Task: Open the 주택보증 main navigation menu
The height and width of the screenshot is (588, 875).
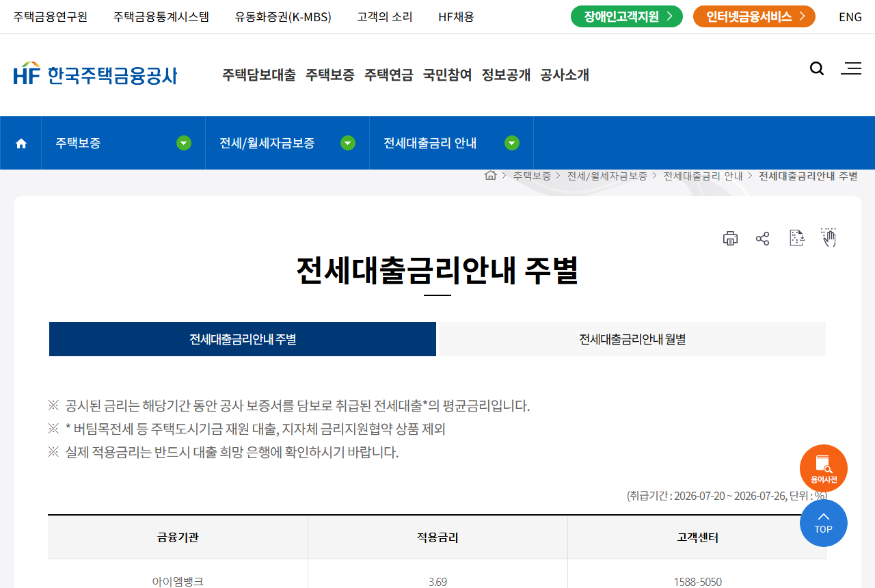Action: point(330,75)
